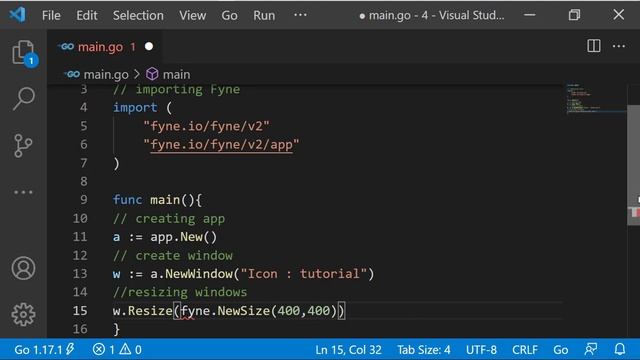Click the fyne word with error squiggle
The height and width of the screenshot is (360, 640).
195,311
